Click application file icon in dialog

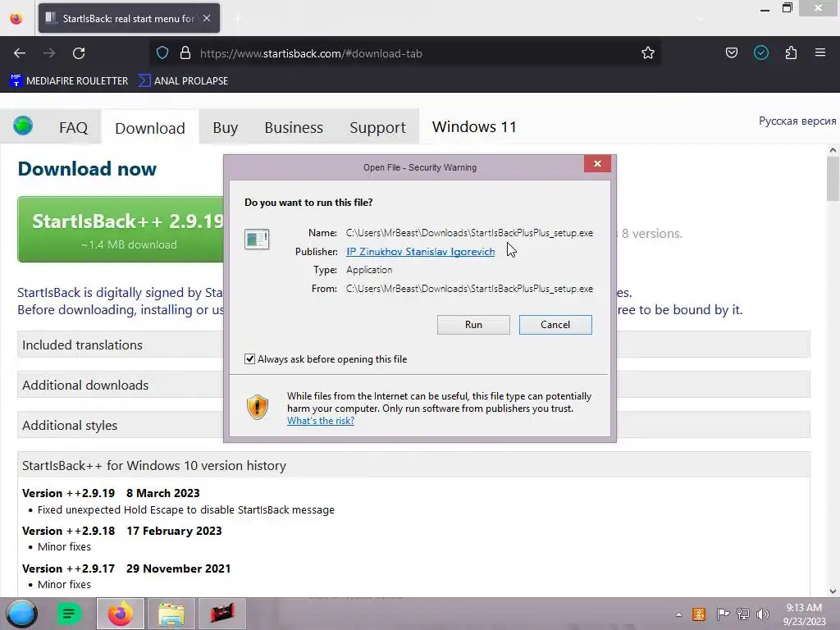pos(257,239)
